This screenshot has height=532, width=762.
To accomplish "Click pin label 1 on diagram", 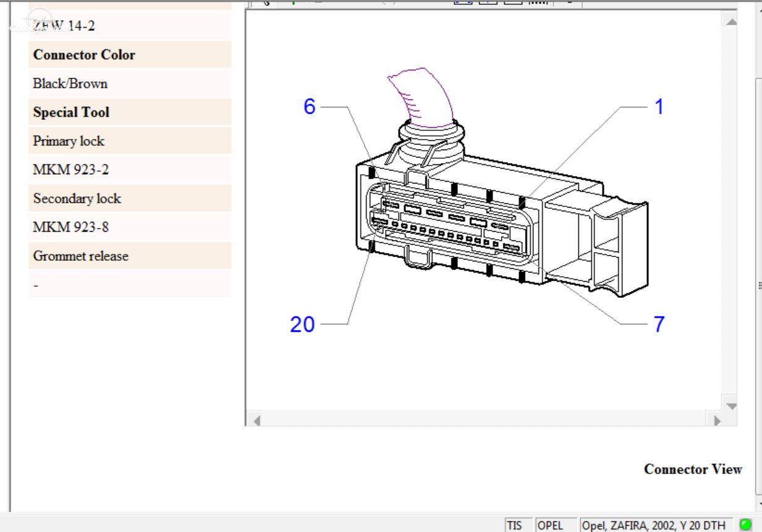I will [x=659, y=107].
